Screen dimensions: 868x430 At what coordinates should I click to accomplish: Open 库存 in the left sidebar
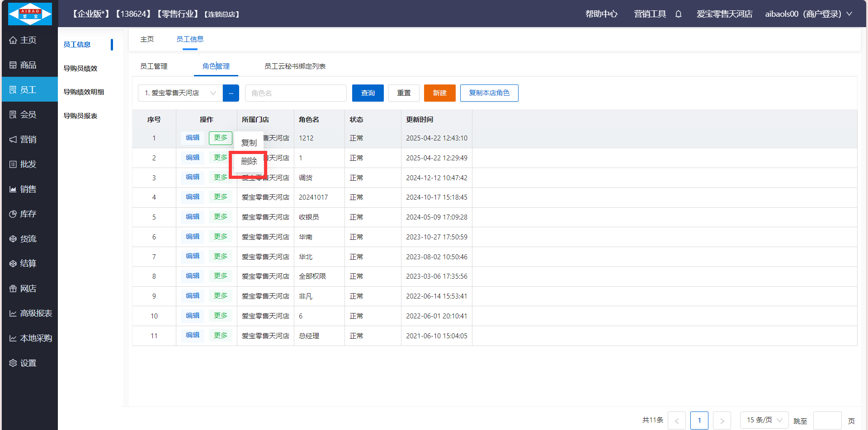click(30, 214)
